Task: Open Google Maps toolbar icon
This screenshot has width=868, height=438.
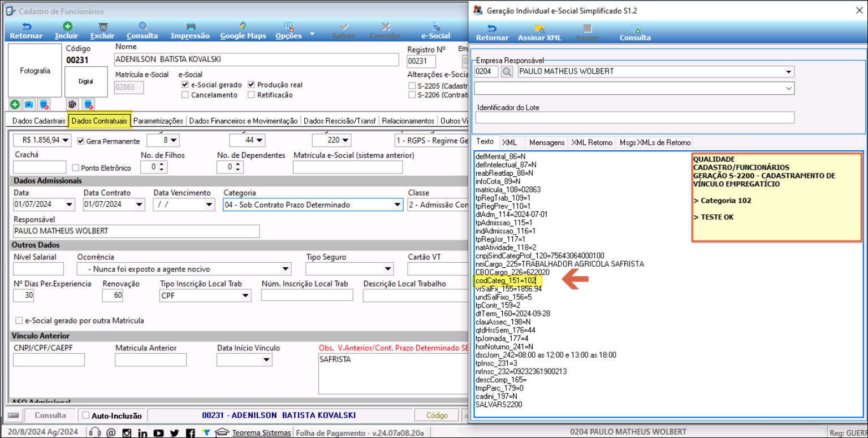Action: tap(243, 27)
